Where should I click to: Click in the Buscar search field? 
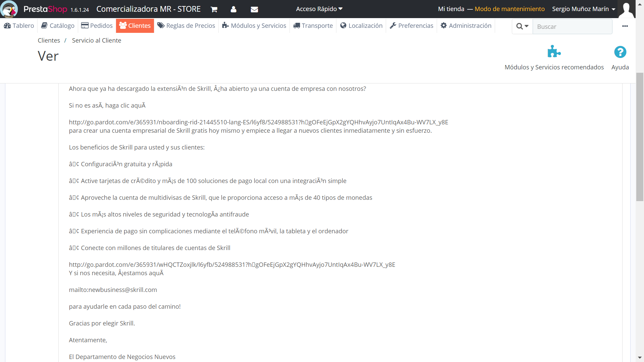[572, 26]
